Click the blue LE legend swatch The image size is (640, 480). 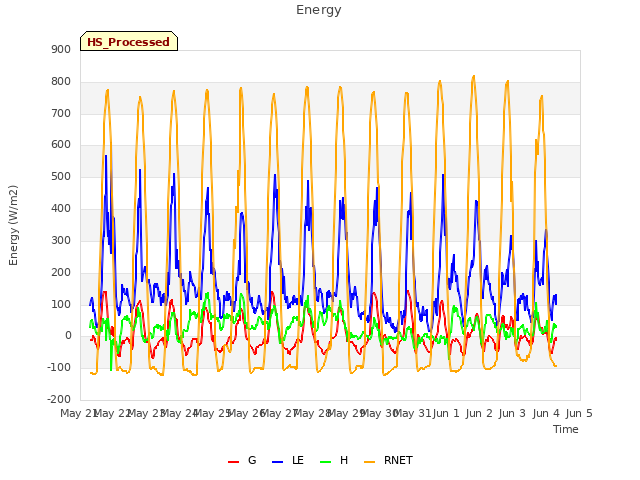pos(278,462)
